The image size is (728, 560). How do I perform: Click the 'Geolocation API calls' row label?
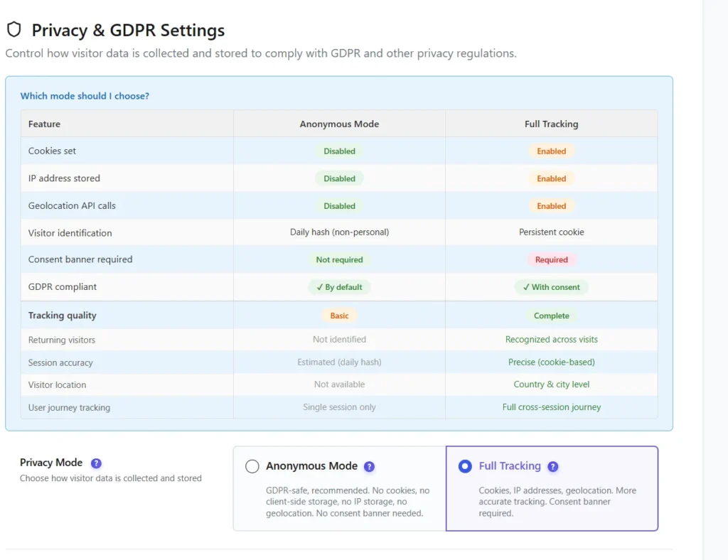coord(72,205)
